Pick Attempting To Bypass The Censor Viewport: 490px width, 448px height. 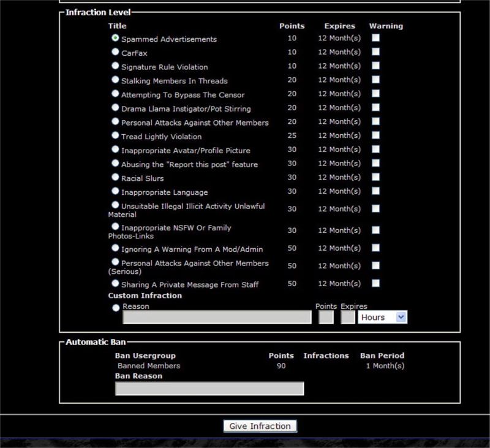point(115,94)
